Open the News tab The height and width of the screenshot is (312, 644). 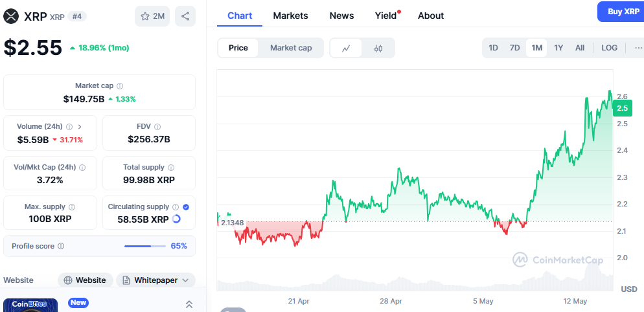[341, 16]
